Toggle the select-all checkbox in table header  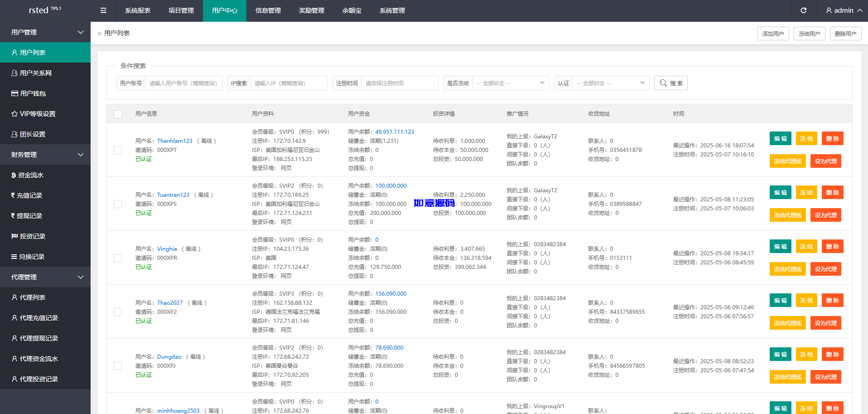(118, 114)
